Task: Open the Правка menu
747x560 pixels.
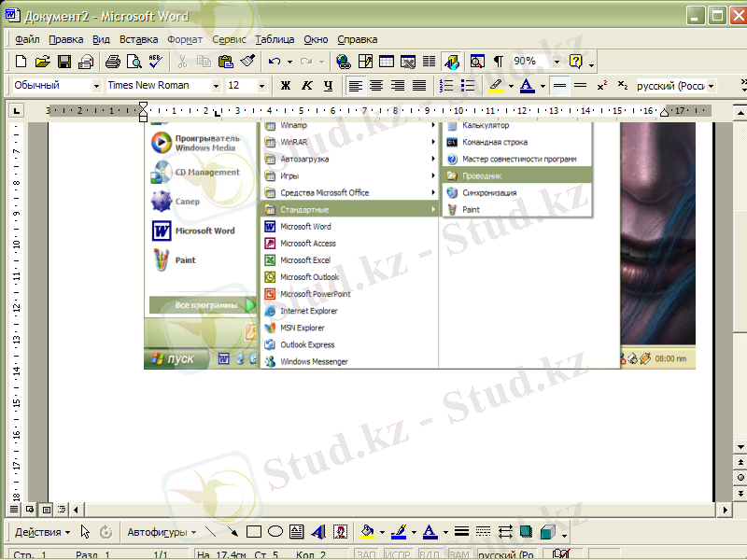Action: [x=65, y=39]
